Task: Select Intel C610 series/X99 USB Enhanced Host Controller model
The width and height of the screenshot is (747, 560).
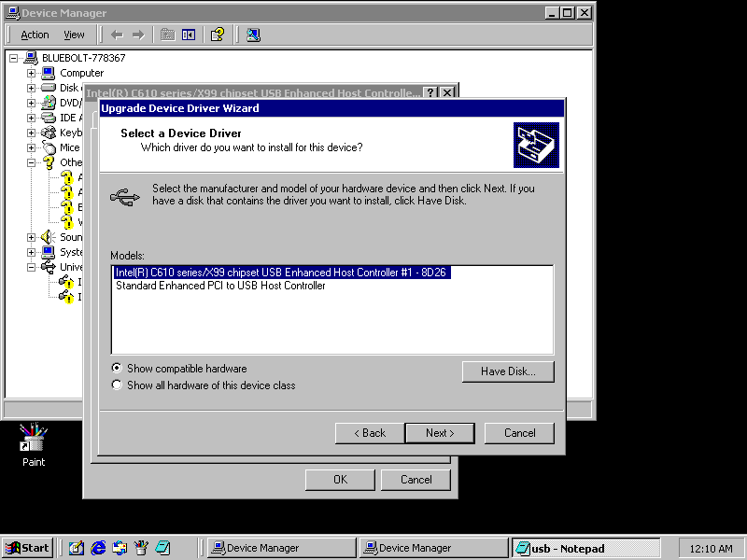Action: (281, 273)
